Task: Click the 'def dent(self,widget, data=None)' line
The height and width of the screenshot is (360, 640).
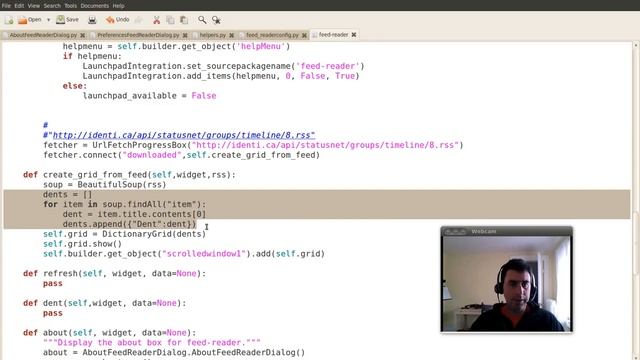Action: pyautogui.click(x=104, y=303)
